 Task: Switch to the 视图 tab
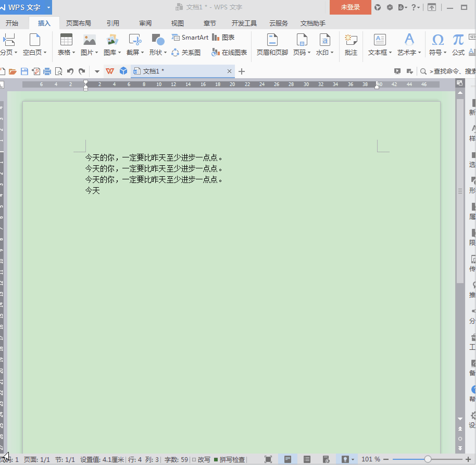(177, 23)
